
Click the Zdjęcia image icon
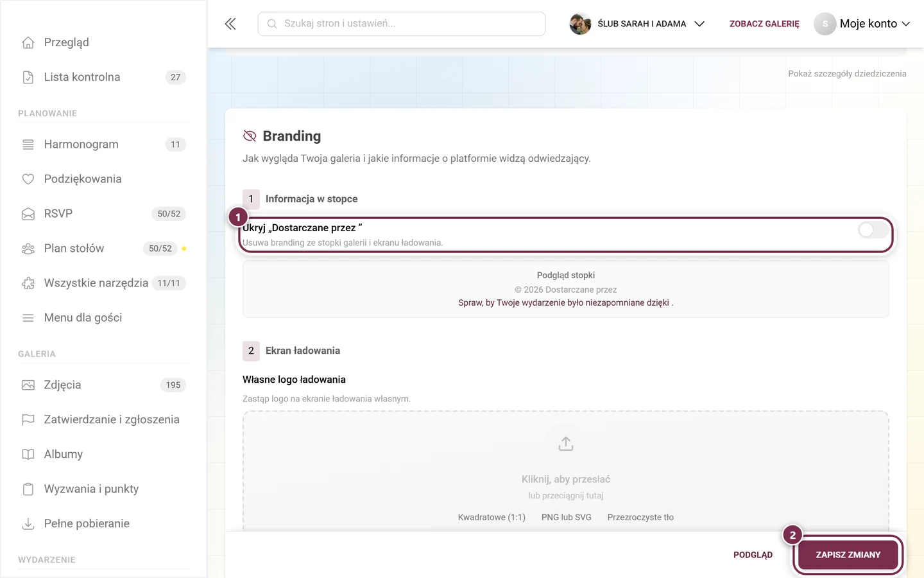click(28, 385)
